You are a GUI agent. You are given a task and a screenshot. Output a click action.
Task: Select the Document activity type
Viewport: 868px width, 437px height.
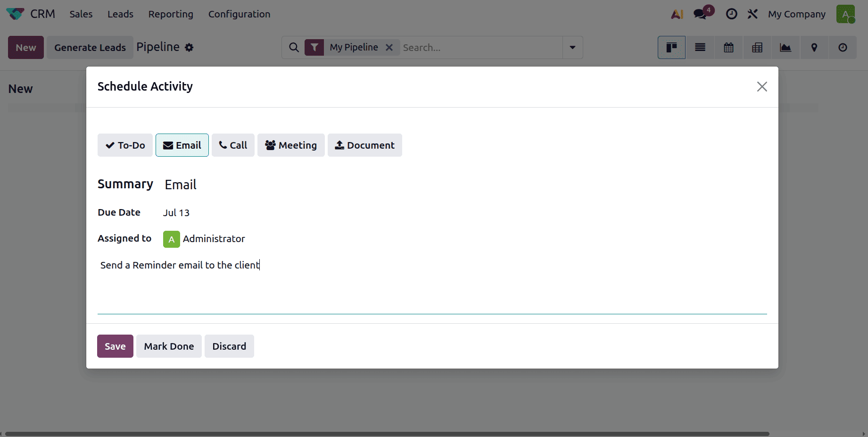pyautogui.click(x=365, y=145)
